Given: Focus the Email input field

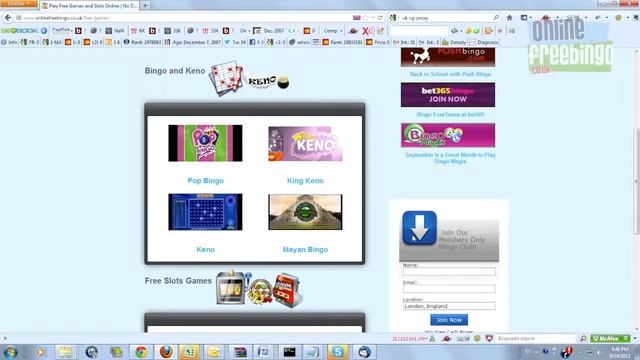Looking at the screenshot, I should [x=449, y=289].
